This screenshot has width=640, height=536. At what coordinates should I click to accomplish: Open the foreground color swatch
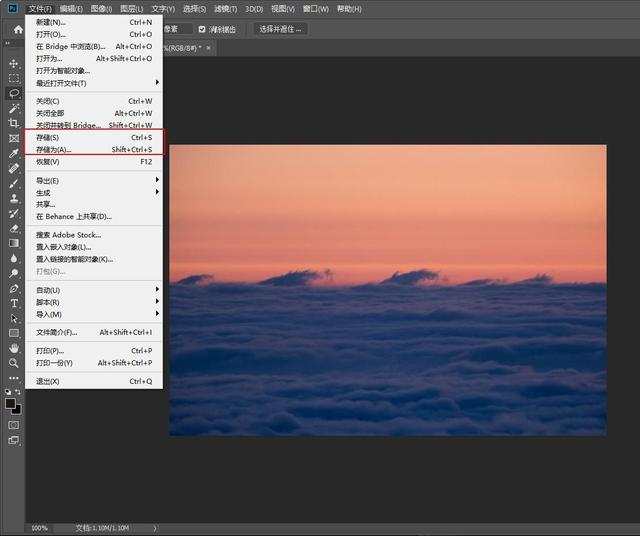10,403
